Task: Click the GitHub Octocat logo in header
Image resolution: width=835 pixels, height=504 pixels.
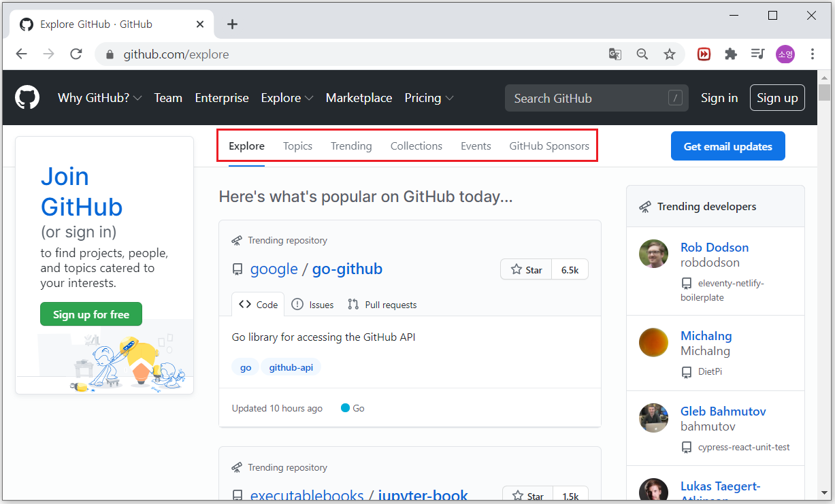Action: [x=28, y=98]
